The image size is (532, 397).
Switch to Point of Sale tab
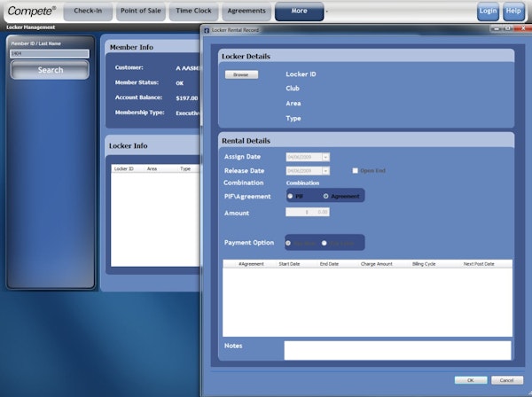(139, 11)
